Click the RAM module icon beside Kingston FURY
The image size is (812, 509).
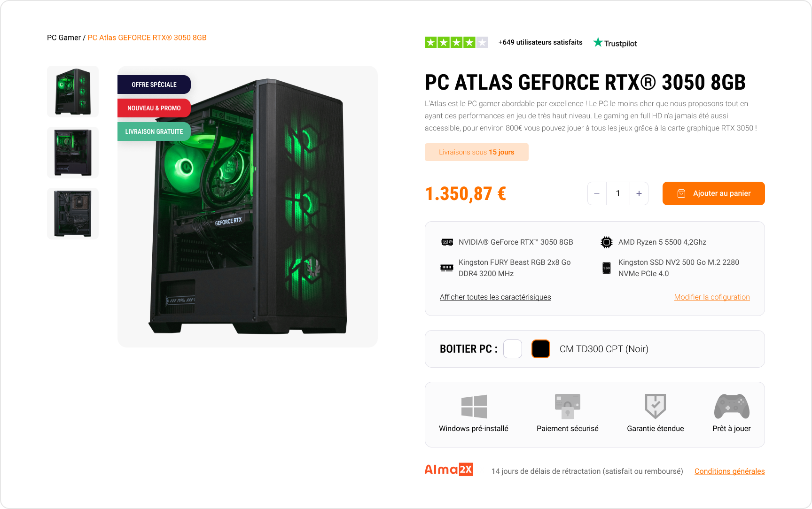(x=447, y=268)
